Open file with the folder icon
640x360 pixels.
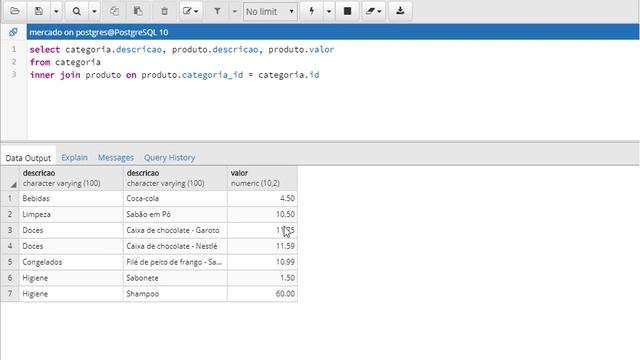(x=15, y=11)
